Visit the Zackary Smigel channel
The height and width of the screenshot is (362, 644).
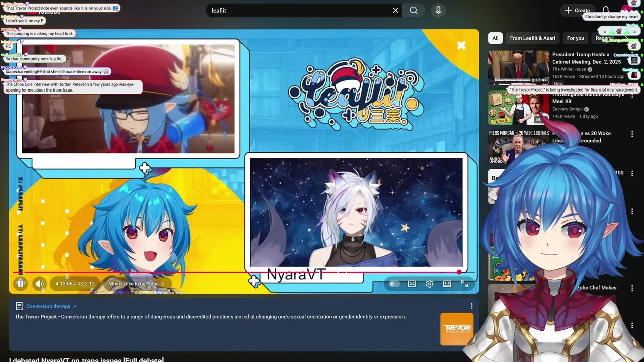(x=568, y=109)
